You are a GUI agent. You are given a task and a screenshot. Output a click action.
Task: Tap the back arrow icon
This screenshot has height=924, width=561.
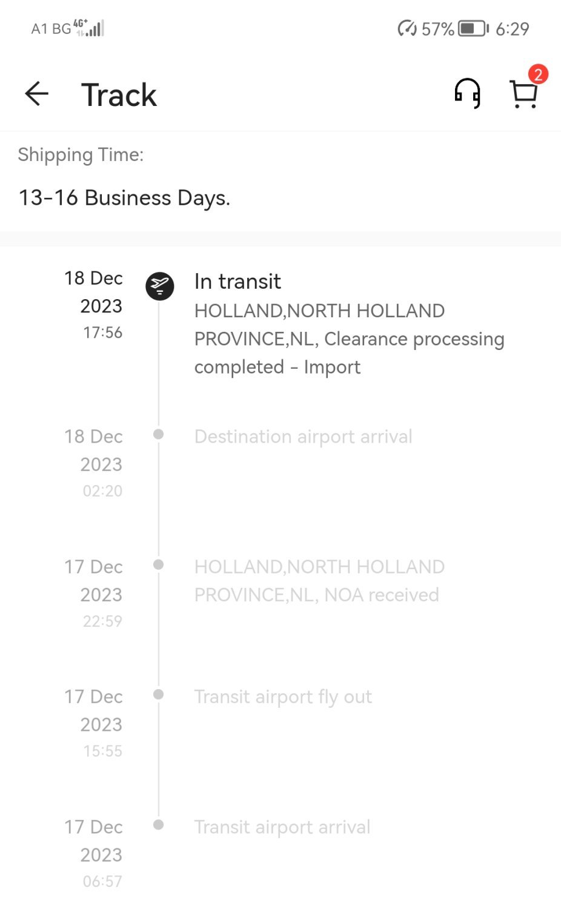pos(37,94)
